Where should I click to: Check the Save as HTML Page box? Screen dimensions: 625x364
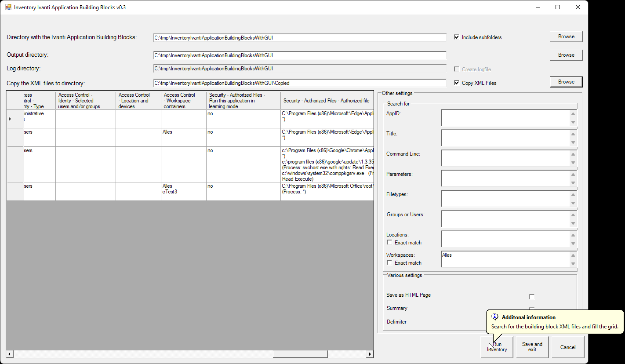[x=532, y=297]
